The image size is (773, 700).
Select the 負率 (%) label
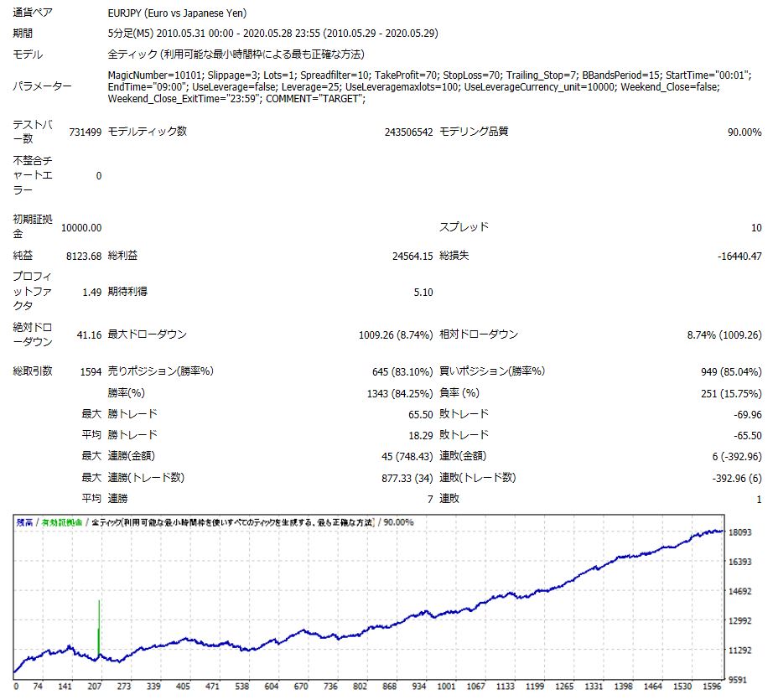point(459,393)
